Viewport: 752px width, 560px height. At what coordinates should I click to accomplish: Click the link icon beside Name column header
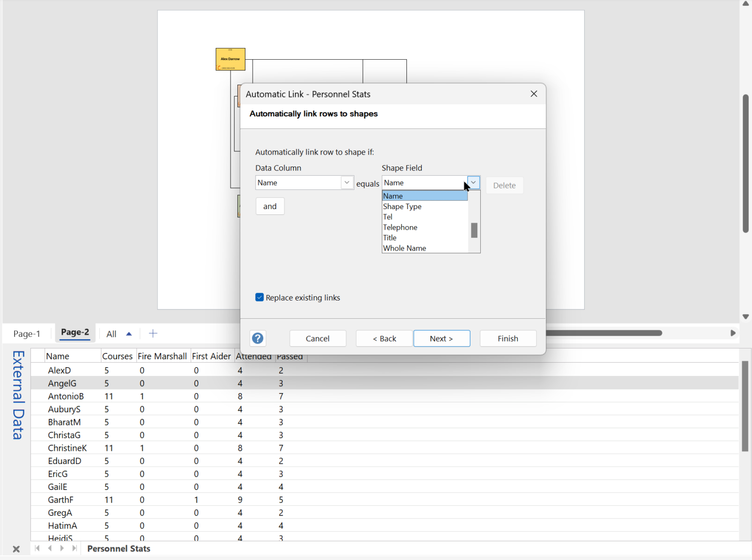coord(37,355)
